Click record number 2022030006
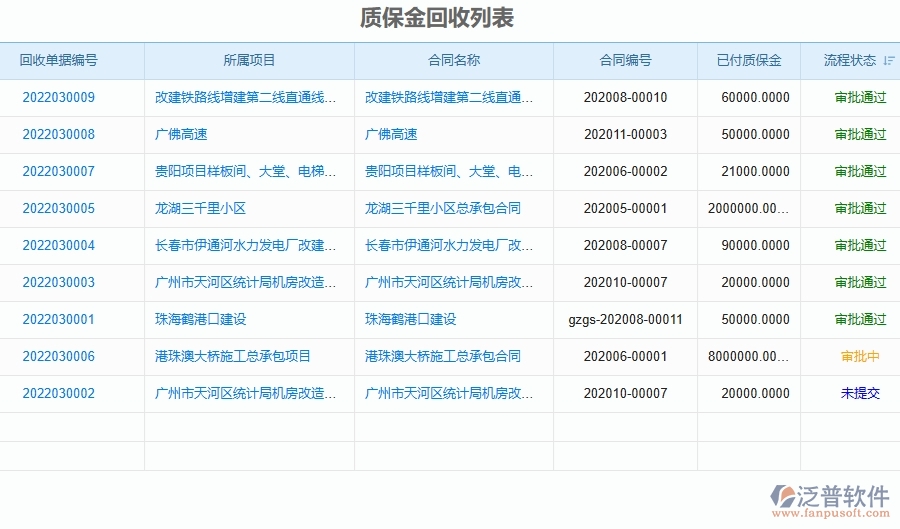This screenshot has height=529, width=900. [58, 357]
